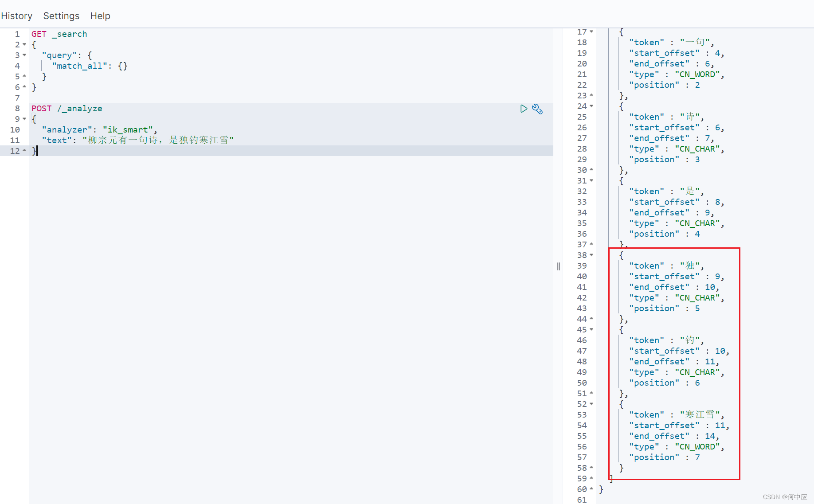Collapse the output block at line 38
The image size is (814, 504).
click(591, 255)
